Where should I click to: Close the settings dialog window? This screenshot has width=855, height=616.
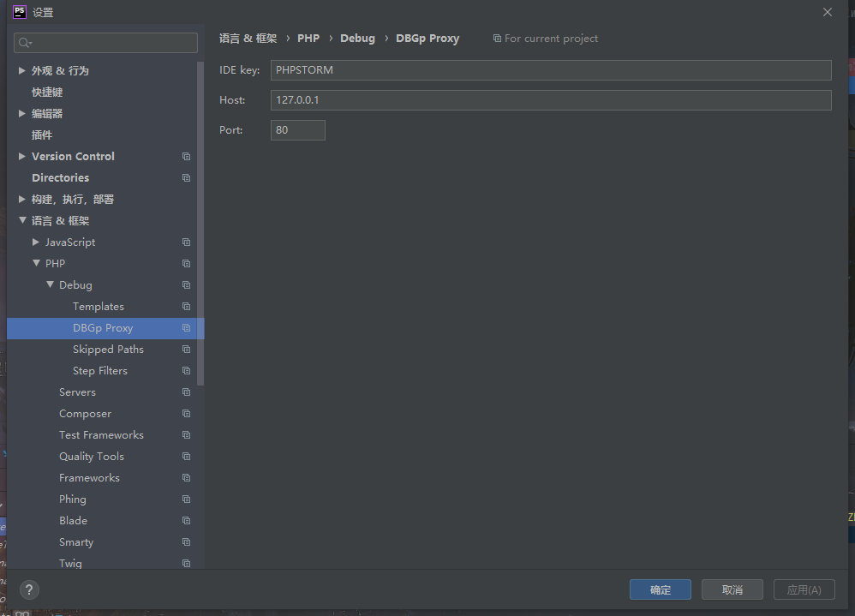(x=828, y=12)
